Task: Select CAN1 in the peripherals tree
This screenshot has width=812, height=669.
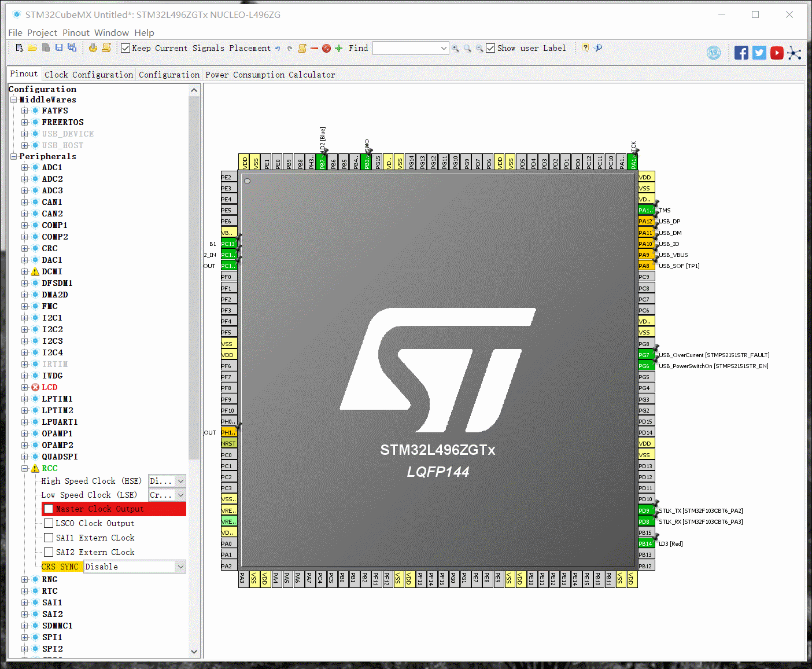Action: point(52,202)
